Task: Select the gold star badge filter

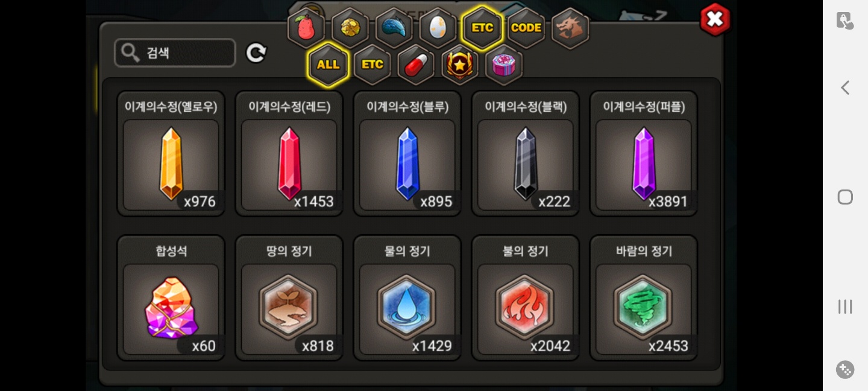Action: coord(460,64)
